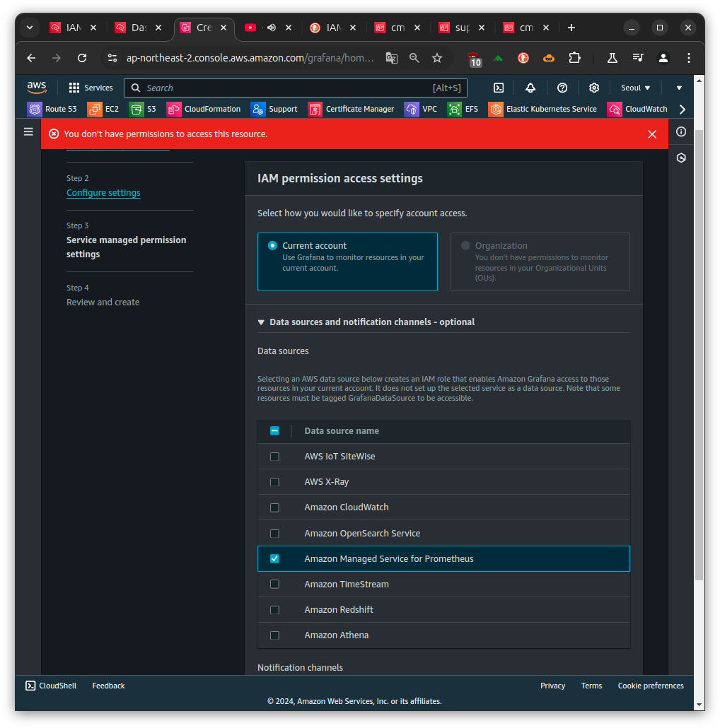Select the Organization radio option

coord(465,245)
